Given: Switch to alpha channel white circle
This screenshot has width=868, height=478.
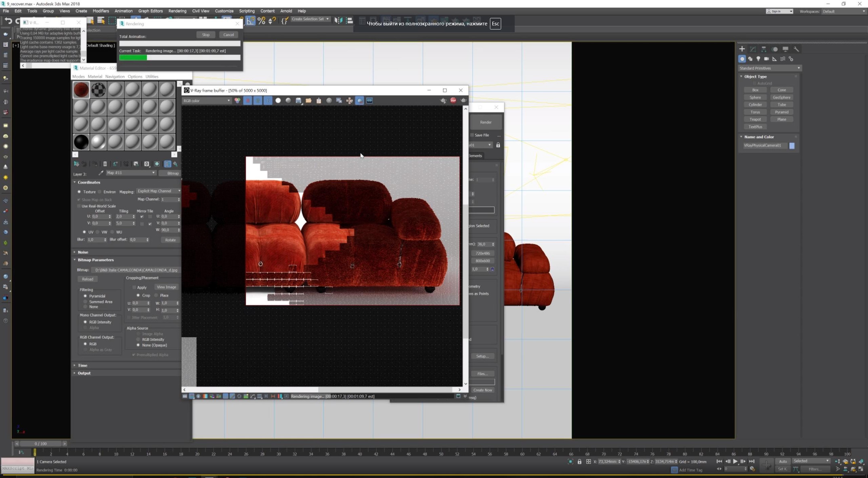Looking at the screenshot, I should point(278,101).
